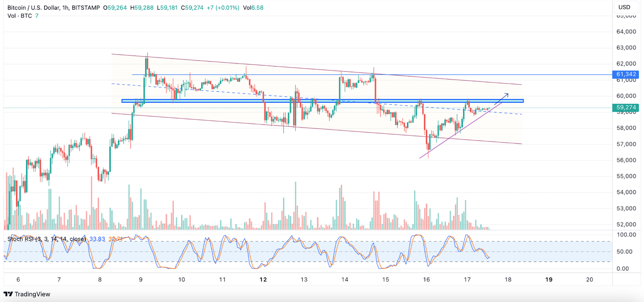Click the Bitcoin / U.S. Dollar symbol title
Image resolution: width=644 pixels, height=302 pixels.
tap(54, 8)
